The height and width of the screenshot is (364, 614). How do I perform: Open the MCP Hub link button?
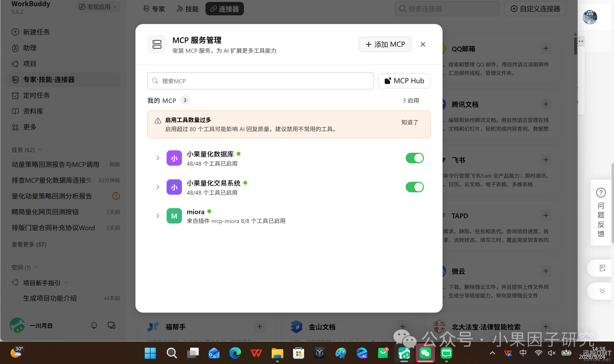(x=404, y=81)
